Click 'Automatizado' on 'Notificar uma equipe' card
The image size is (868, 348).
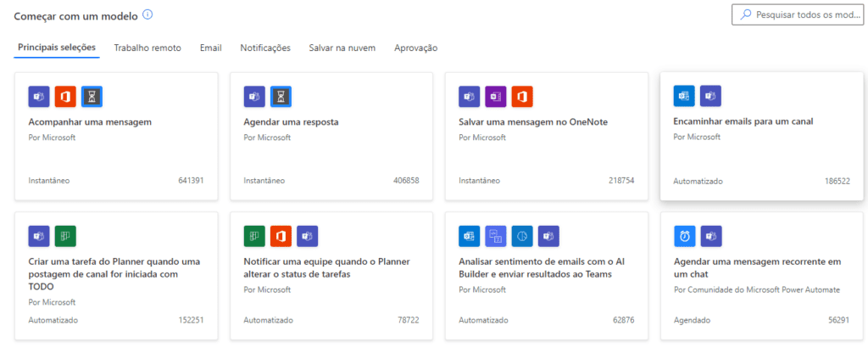tap(269, 320)
